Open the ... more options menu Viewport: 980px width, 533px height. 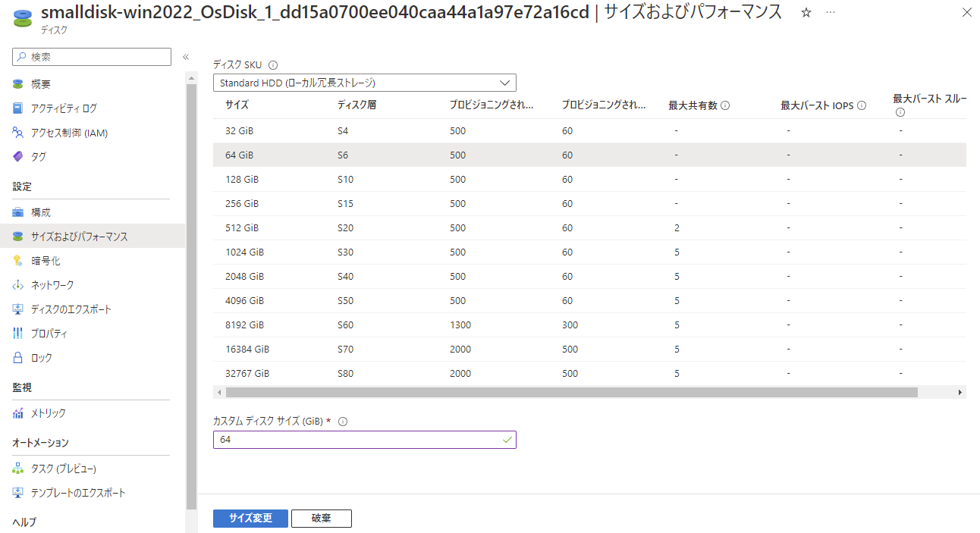pyautogui.click(x=831, y=12)
